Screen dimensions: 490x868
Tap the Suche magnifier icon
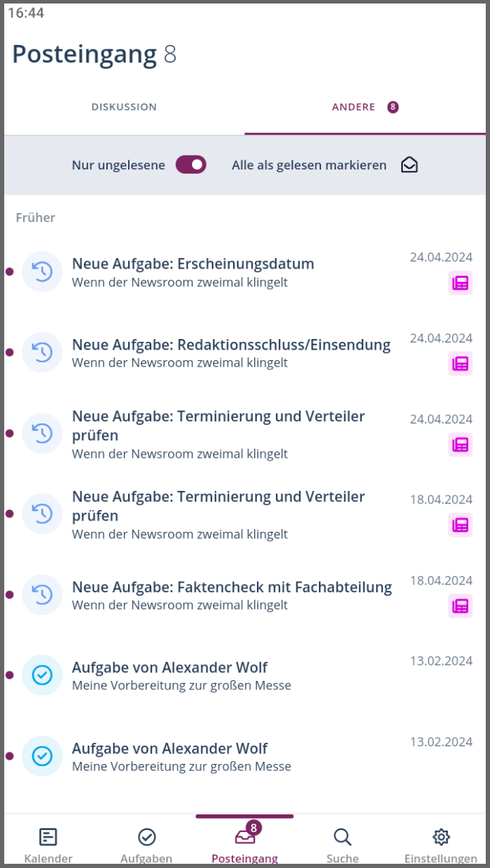coord(342,837)
